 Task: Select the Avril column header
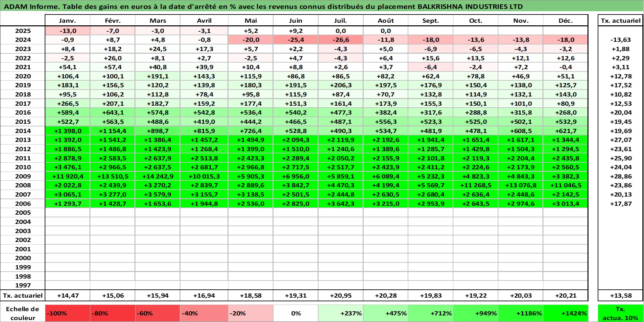pos(204,20)
